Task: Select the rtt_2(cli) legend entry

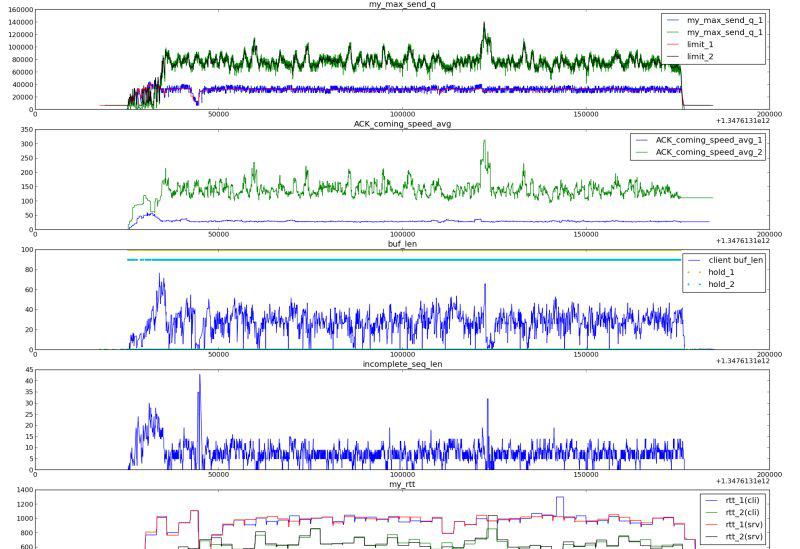Action: click(731, 512)
